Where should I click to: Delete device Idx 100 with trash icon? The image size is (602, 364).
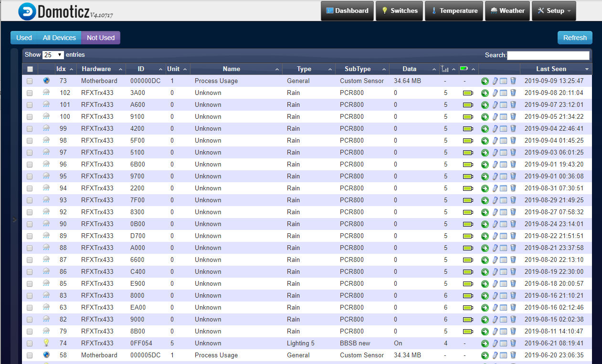pyautogui.click(x=513, y=117)
